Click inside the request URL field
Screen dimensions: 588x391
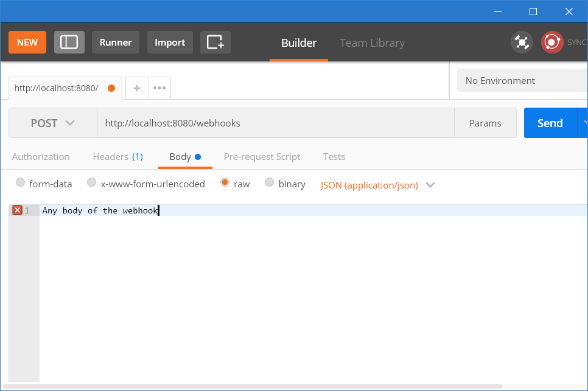[x=274, y=122]
